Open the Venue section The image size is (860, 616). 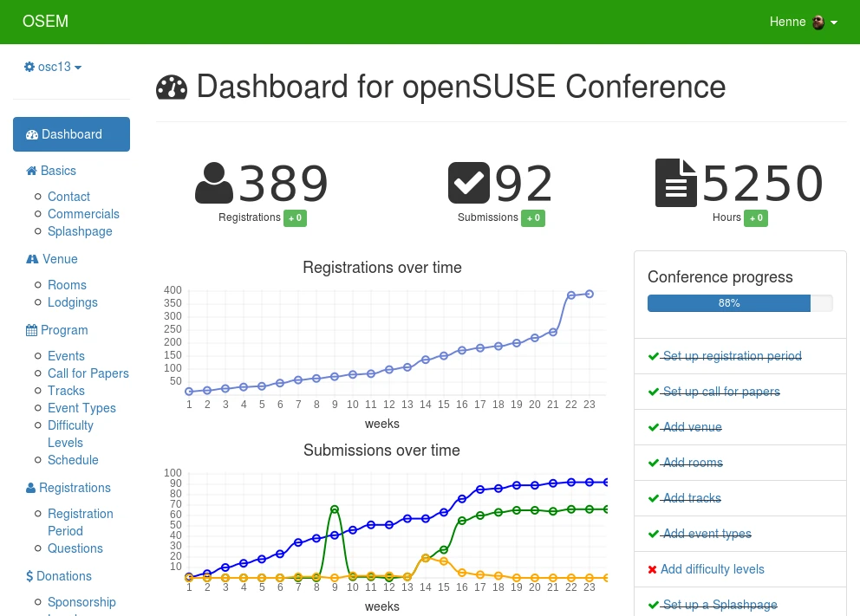[60, 259]
